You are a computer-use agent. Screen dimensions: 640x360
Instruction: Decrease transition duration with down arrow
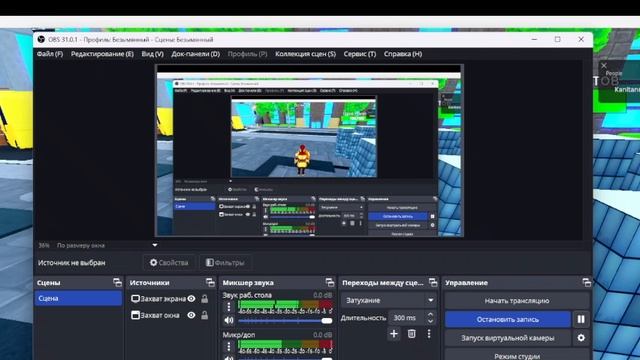(430, 321)
